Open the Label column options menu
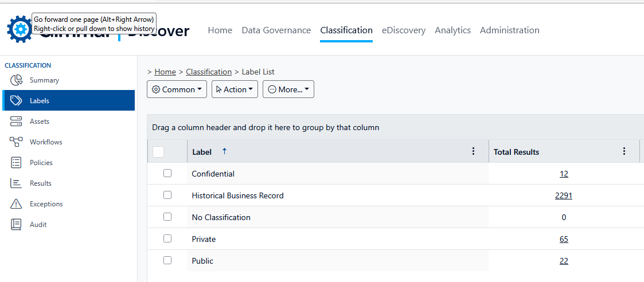 473,151
